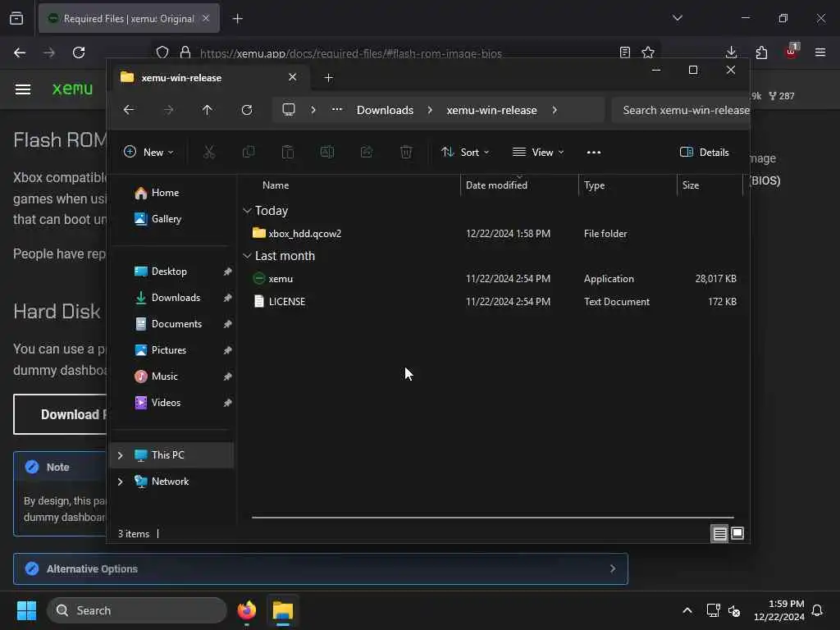
Task: Click the taskbar Search box
Action: 137,610
